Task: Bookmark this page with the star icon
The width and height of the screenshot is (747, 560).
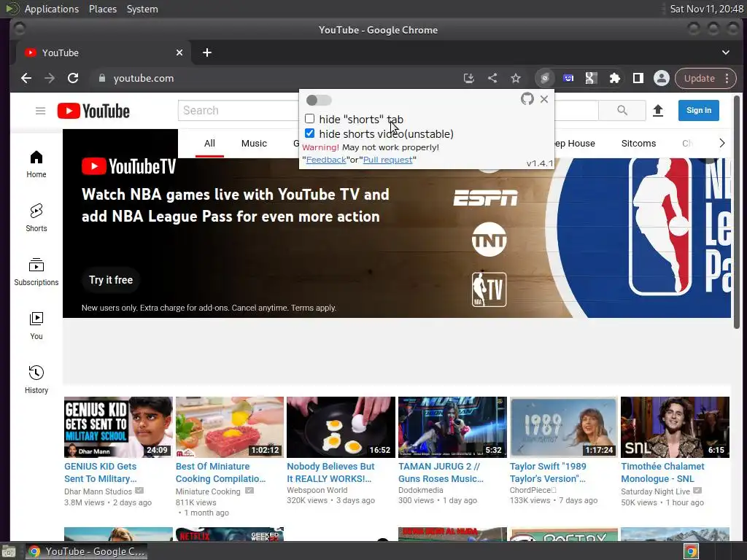Action: (516, 78)
